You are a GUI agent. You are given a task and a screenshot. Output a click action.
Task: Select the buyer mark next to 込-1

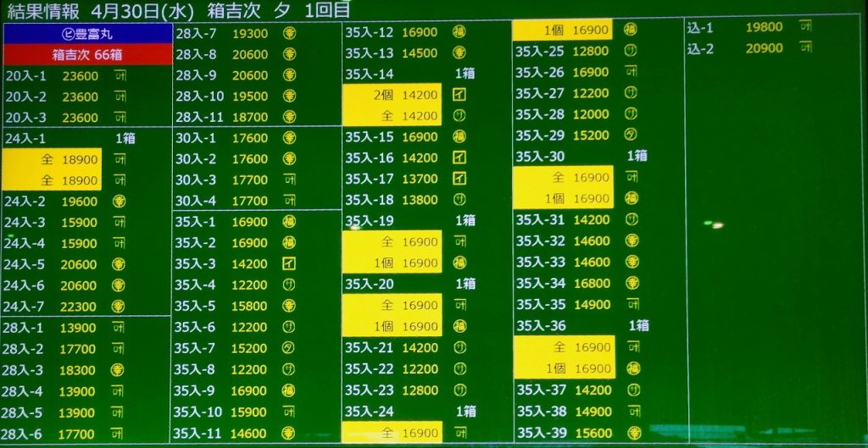tap(805, 27)
